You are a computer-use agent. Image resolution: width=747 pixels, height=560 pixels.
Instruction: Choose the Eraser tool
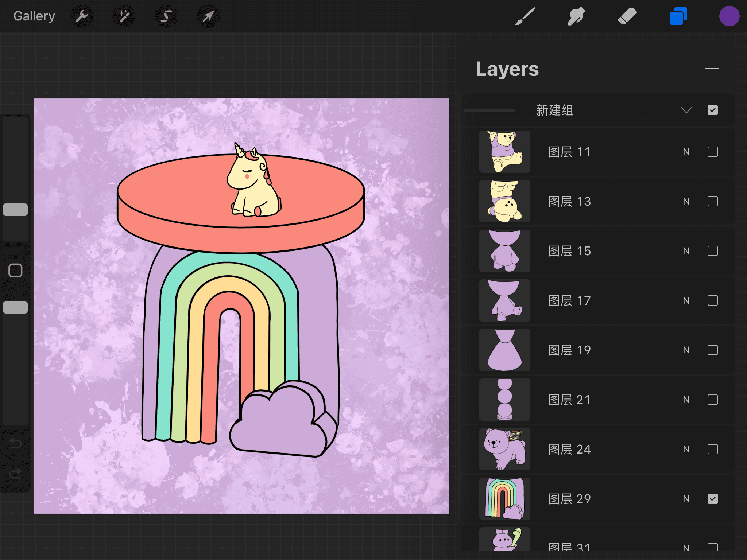pyautogui.click(x=627, y=16)
